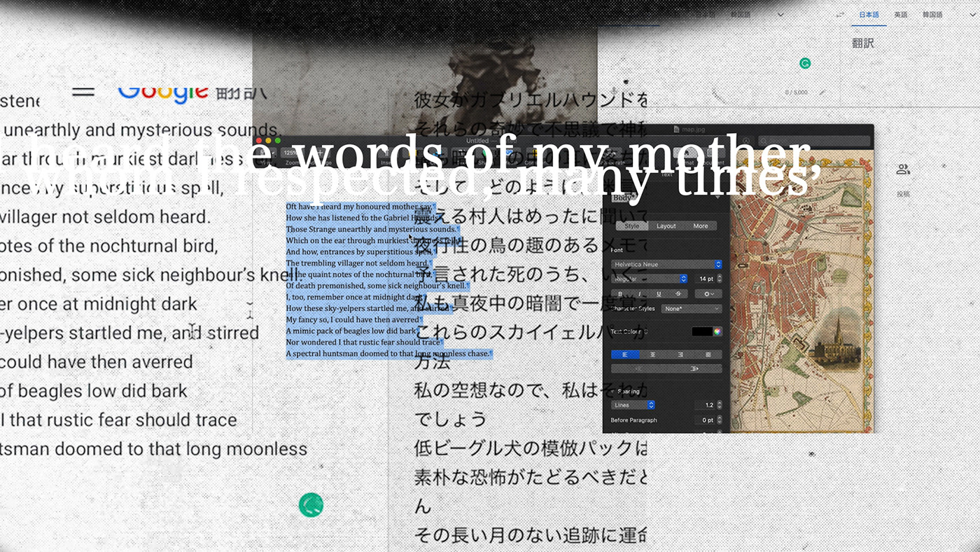This screenshot has height=552, width=980.
Task: Click the Translate text 'could have then averred'
Action: point(96,362)
